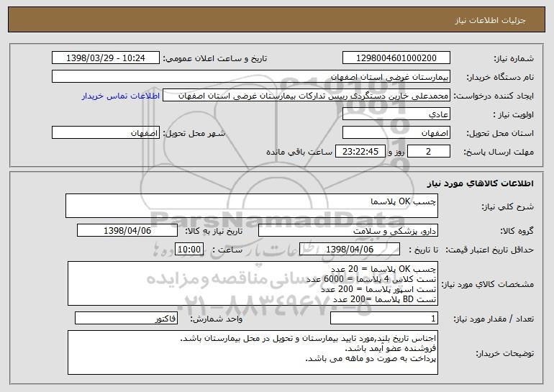
Task: Click the line چسب OK پلاسما = 20 عدد
Action: tap(383, 269)
